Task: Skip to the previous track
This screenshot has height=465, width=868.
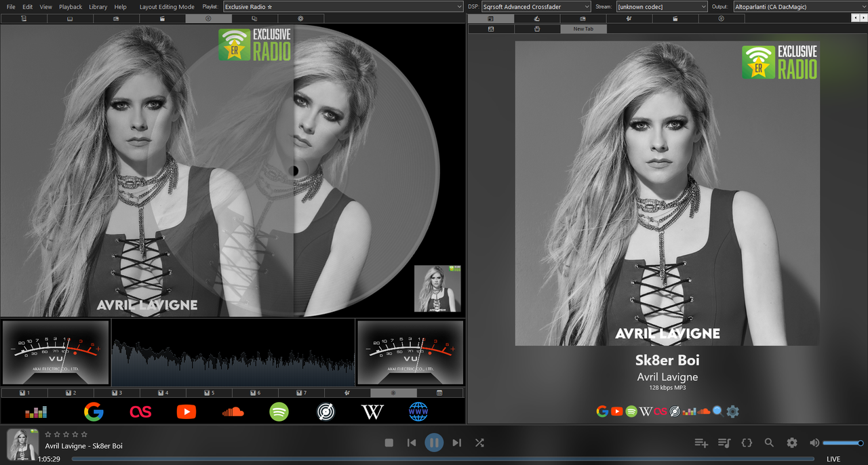Action: (x=412, y=443)
